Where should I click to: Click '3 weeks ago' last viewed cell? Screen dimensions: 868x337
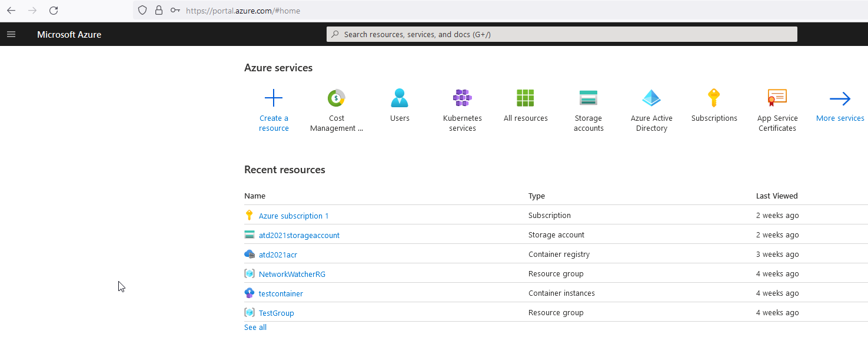tap(777, 254)
